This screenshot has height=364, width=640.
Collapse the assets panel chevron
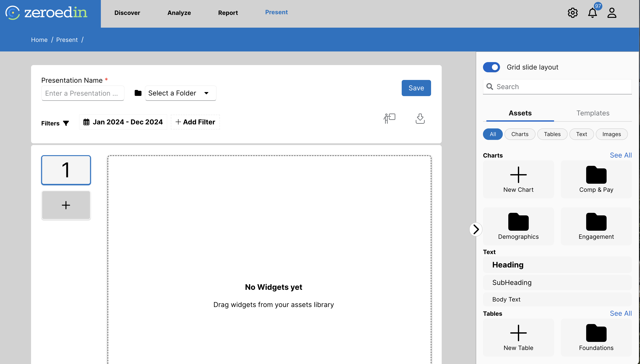tap(476, 229)
